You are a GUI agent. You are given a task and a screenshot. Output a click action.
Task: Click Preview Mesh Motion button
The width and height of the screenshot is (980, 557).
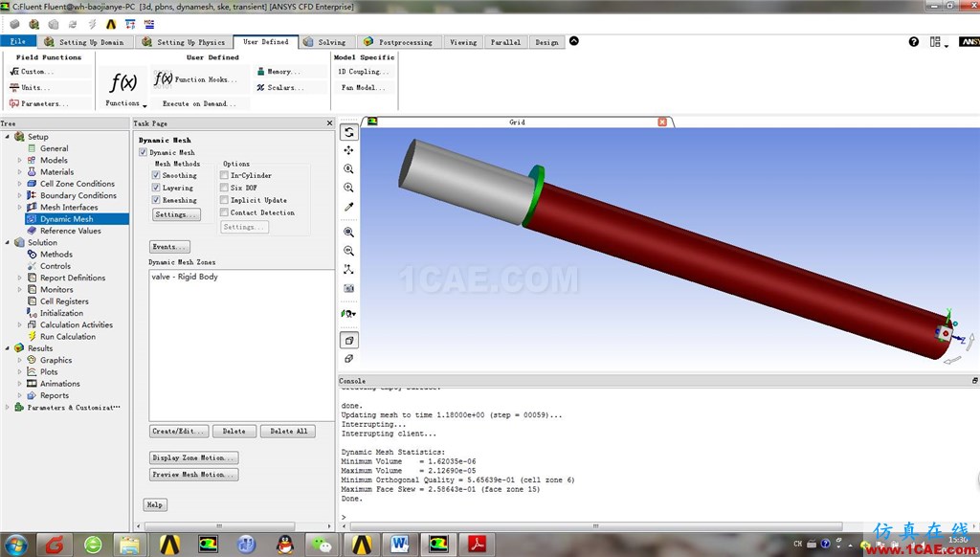click(193, 475)
